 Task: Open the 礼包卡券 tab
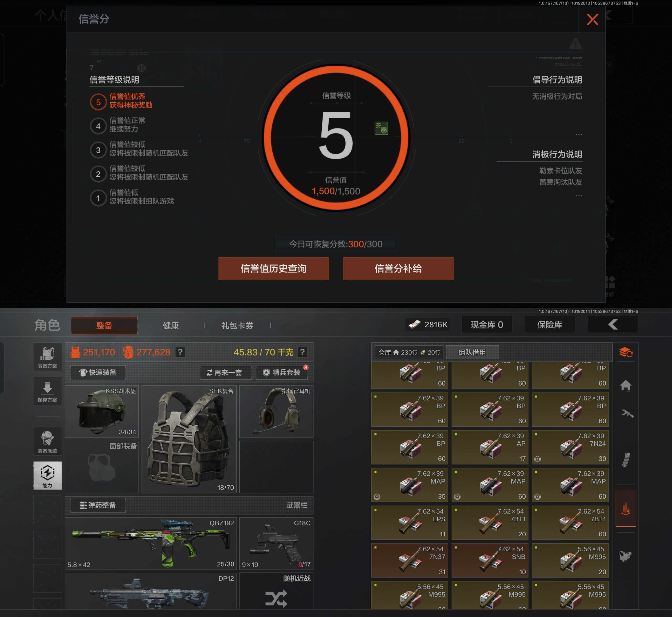pyautogui.click(x=237, y=326)
